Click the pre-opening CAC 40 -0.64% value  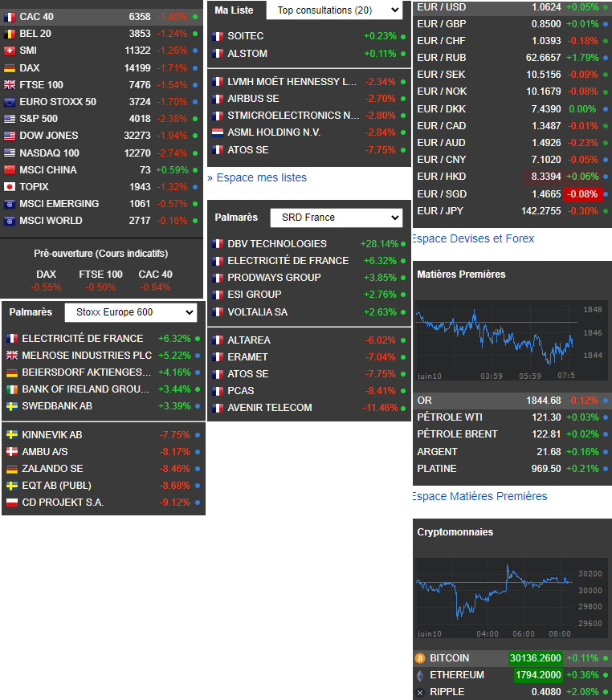(x=155, y=287)
